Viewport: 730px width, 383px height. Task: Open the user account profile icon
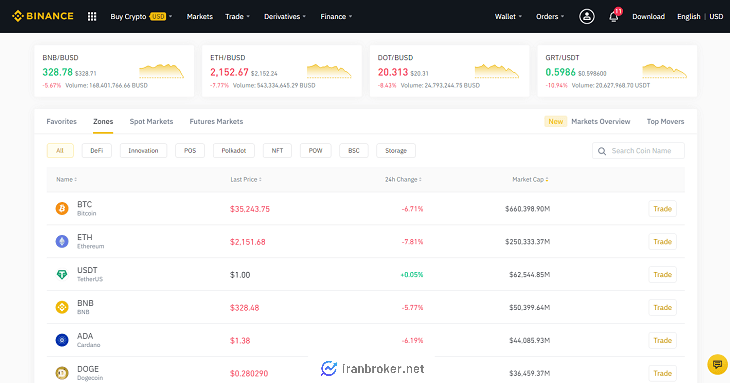tap(587, 16)
